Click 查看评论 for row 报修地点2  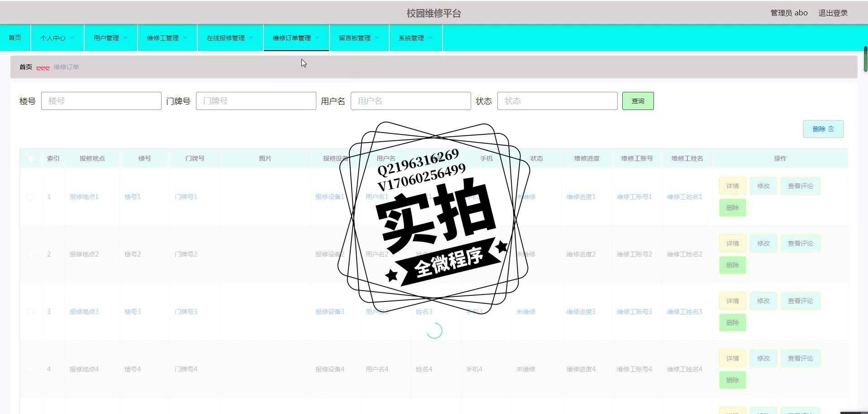tap(801, 243)
